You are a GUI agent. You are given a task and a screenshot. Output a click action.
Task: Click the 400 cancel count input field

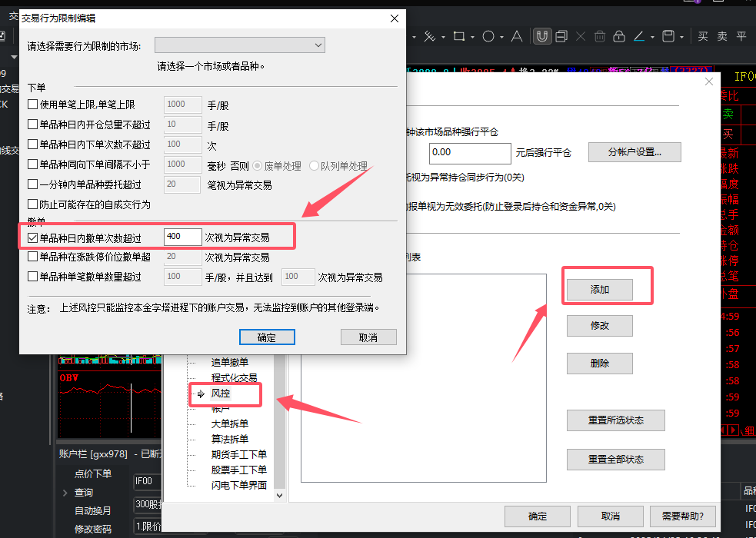(x=182, y=237)
